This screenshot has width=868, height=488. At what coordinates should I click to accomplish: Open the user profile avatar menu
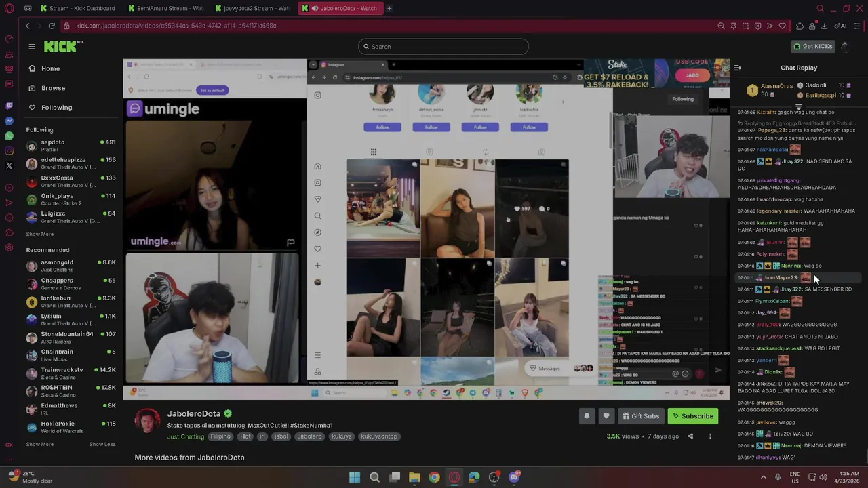(x=844, y=46)
